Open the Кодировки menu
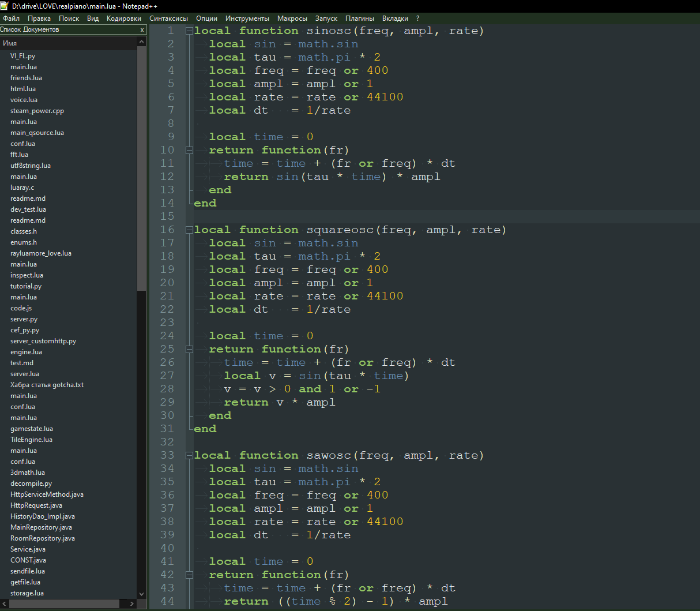The image size is (700, 611). 123,18
